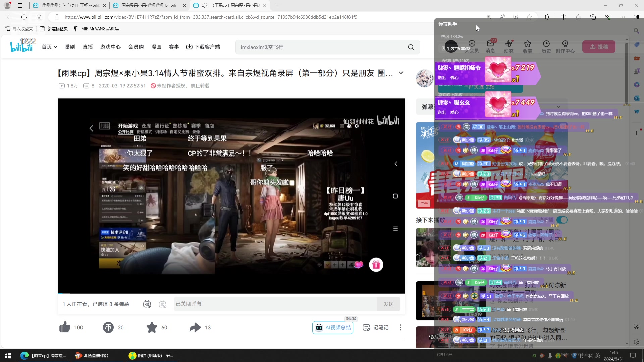Open 创作中心 creator center icon

pos(565,46)
